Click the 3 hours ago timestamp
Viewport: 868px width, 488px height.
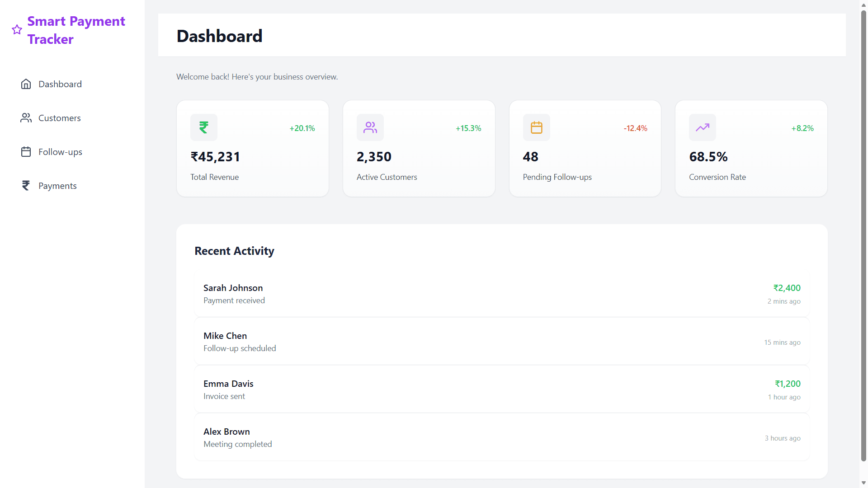pos(783,438)
